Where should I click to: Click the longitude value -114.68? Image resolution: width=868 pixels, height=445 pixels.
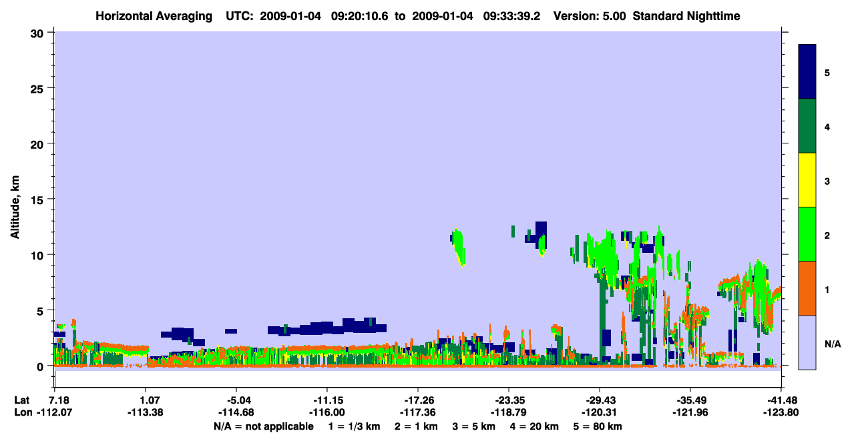[236, 413]
